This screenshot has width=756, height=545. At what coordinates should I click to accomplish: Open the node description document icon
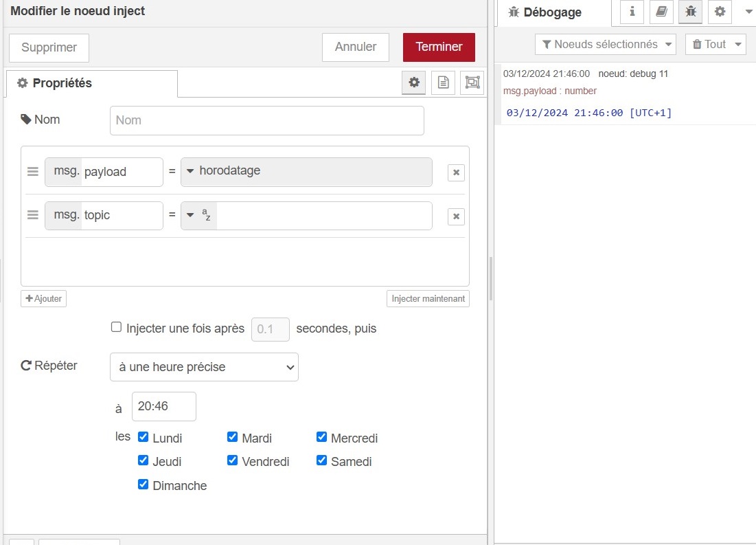[x=444, y=82]
